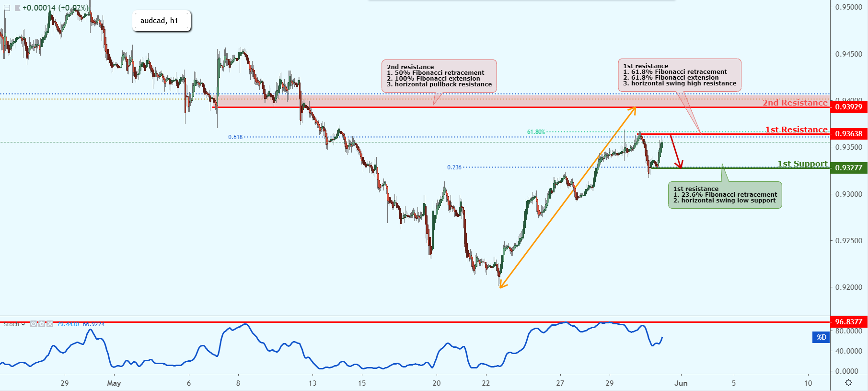Collapse the chart legend with minus box
This screenshot has width=868, height=391.
(x=7, y=8)
